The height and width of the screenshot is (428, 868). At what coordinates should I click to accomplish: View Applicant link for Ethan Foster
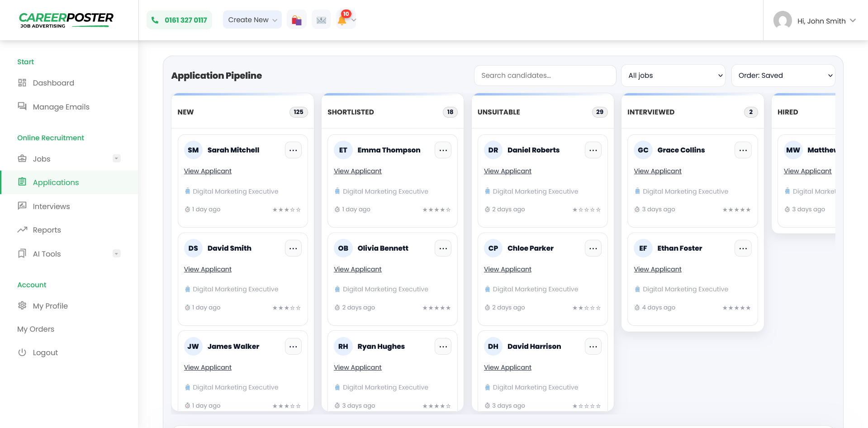658,269
